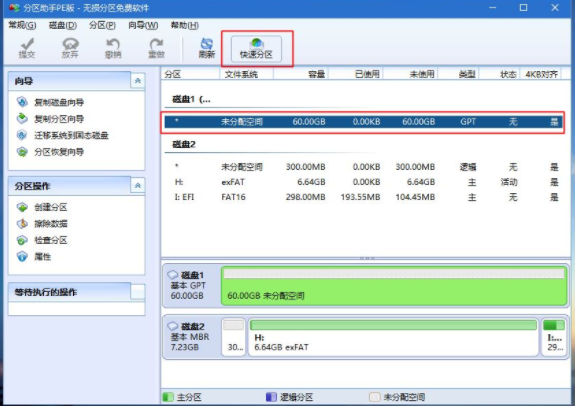
Task: Click the 磁盘1 基本 GPT 60.00GB label
Action: 188,285
